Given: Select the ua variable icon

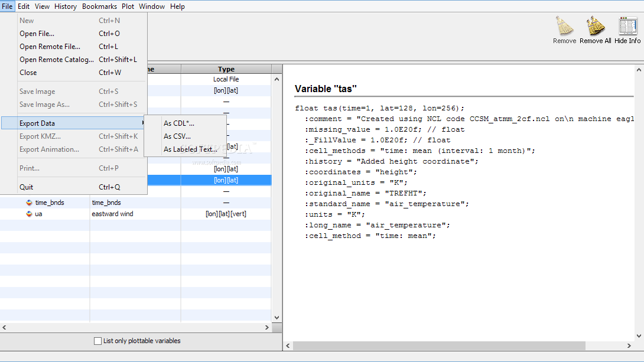Looking at the screenshot, I should pos(29,214).
